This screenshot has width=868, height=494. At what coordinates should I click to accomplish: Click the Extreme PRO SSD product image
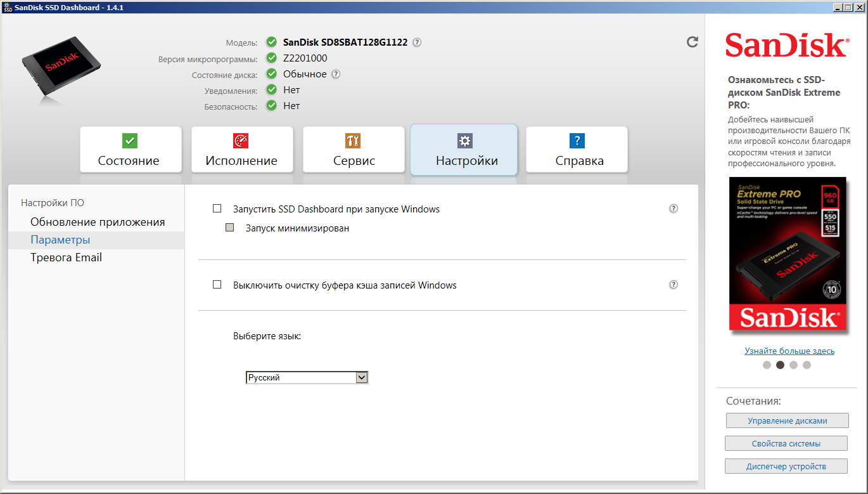click(x=789, y=254)
